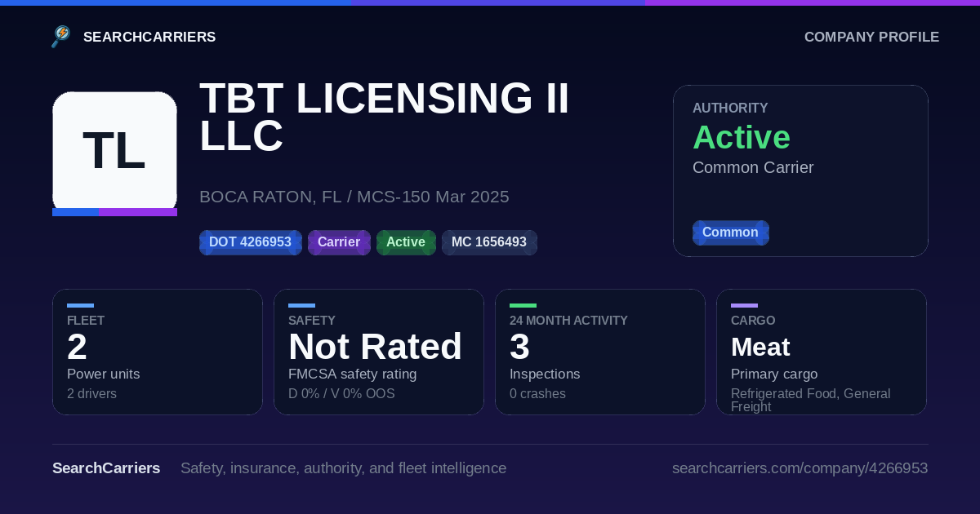Click the Meat cargo value
Image resolution: width=980 pixels, height=514 pixels.
click(760, 347)
